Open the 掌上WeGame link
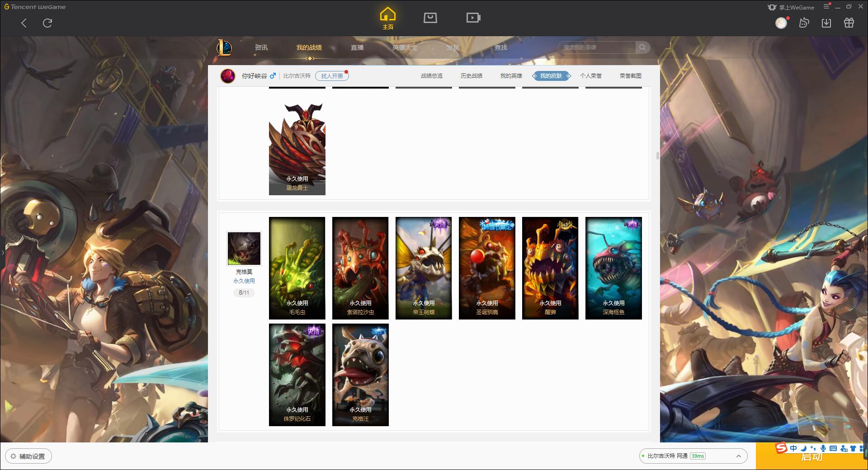Viewport: 868px width, 470px height. pyautogui.click(x=791, y=7)
